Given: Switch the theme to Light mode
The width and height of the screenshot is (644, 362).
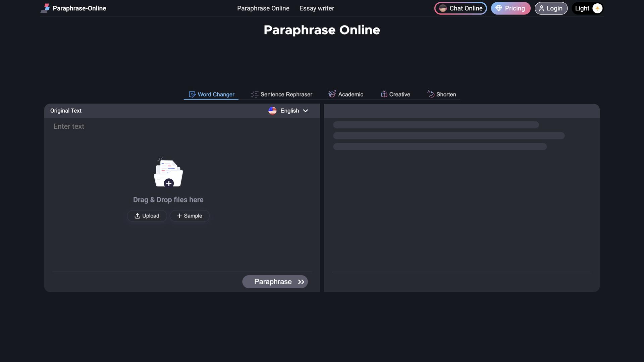Looking at the screenshot, I should (x=587, y=8).
